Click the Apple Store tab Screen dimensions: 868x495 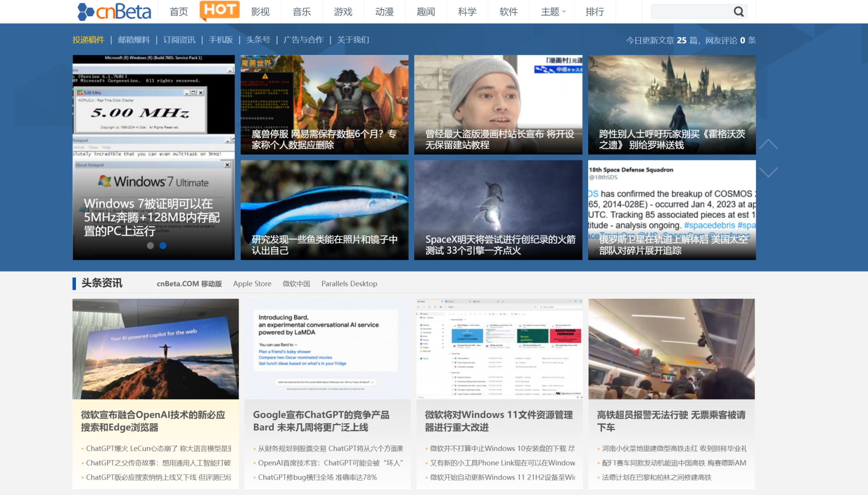(252, 283)
